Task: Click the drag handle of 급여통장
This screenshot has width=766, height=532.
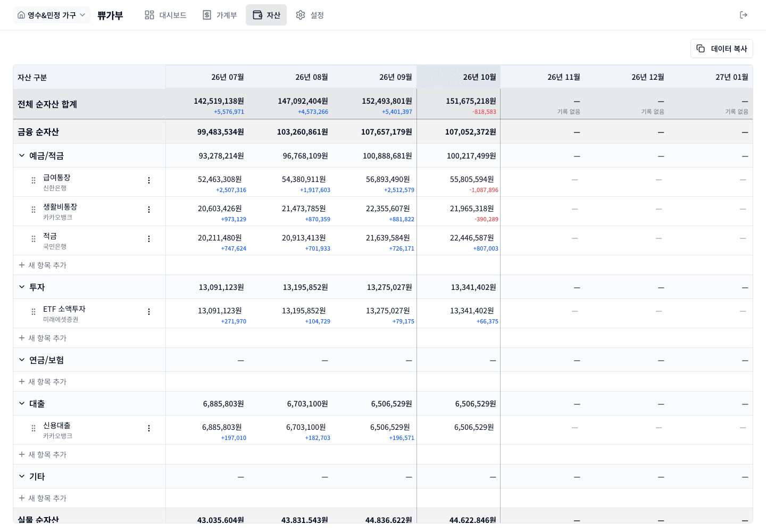Action: (34, 180)
